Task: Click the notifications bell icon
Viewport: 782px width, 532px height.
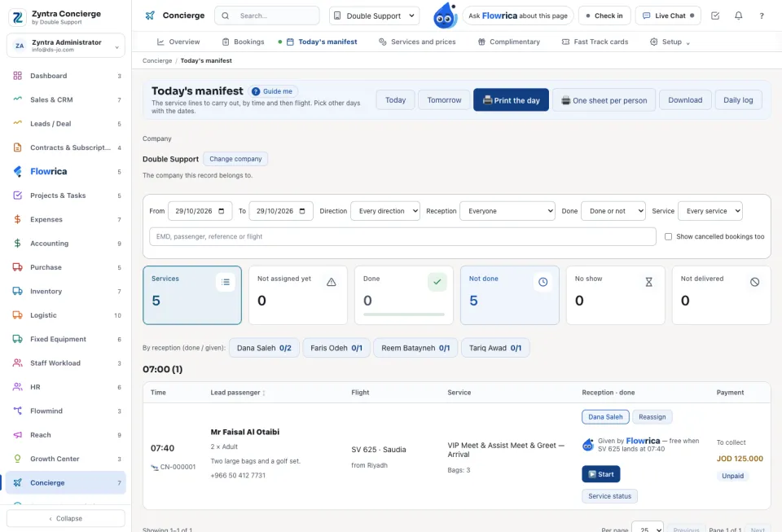Action: pos(738,15)
